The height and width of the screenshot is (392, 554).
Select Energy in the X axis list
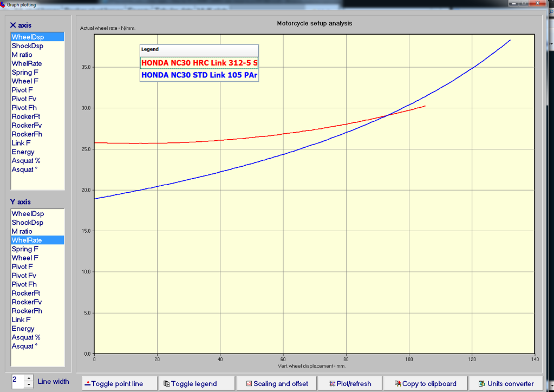37,152
